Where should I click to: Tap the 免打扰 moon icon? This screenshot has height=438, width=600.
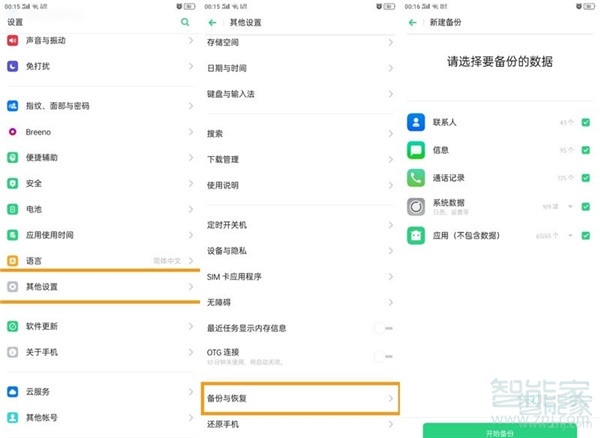(x=13, y=66)
